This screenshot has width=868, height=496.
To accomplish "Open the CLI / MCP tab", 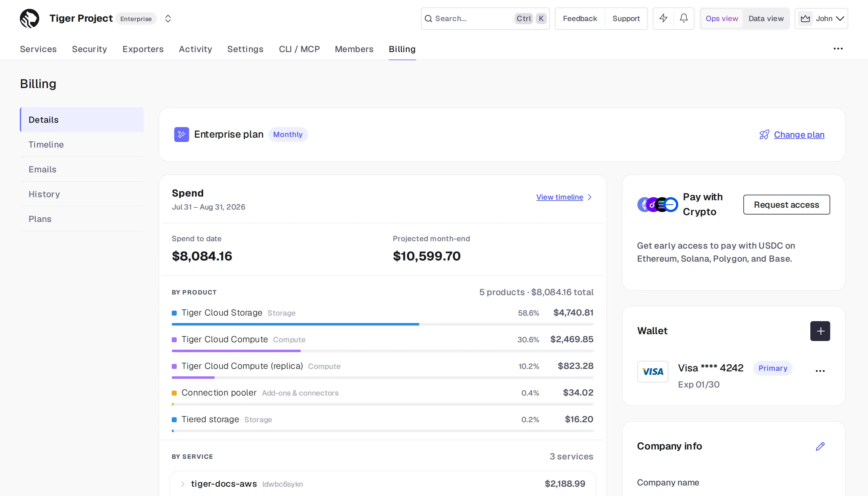I will pyautogui.click(x=299, y=49).
